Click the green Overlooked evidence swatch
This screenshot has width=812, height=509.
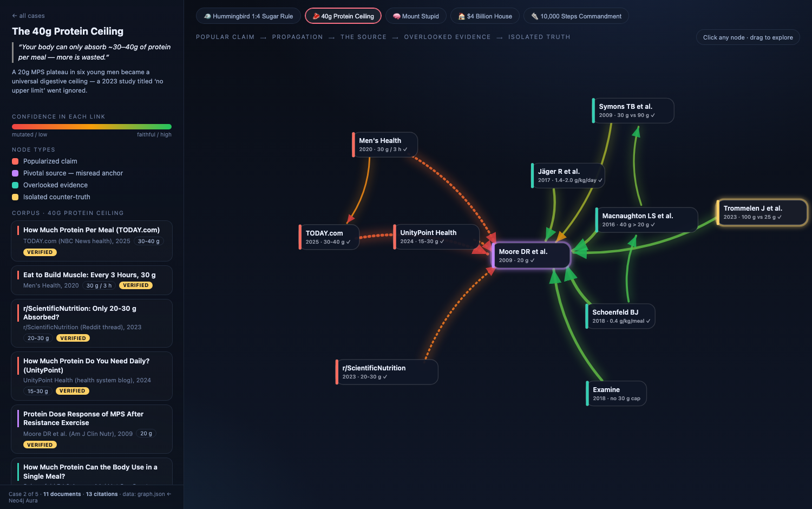(15, 185)
